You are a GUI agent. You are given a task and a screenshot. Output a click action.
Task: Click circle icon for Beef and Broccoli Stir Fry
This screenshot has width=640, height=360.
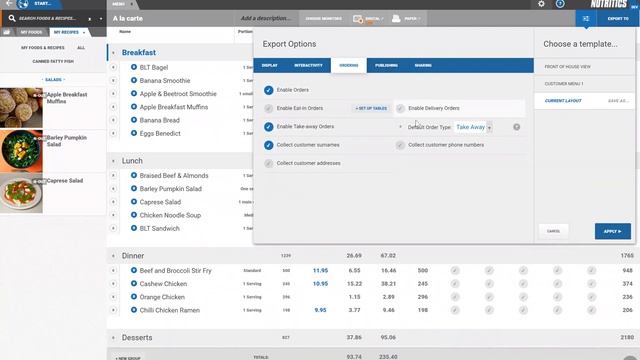133,270
